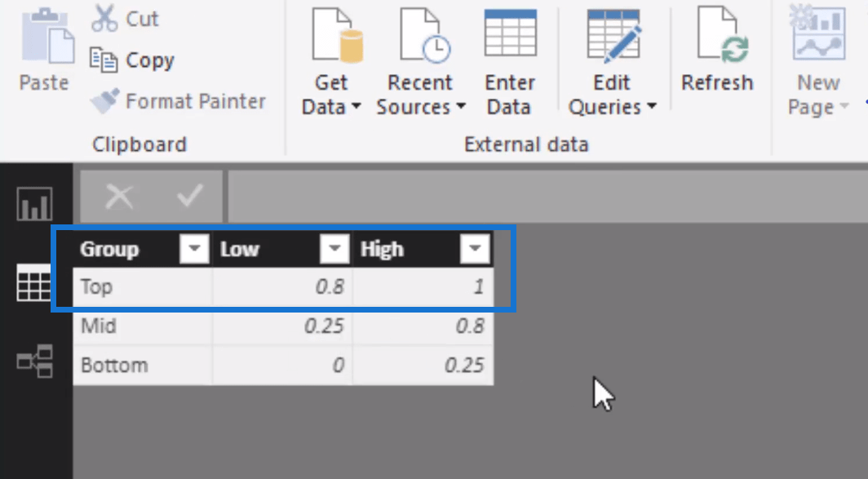Open Enter Data table icon

coord(509,38)
